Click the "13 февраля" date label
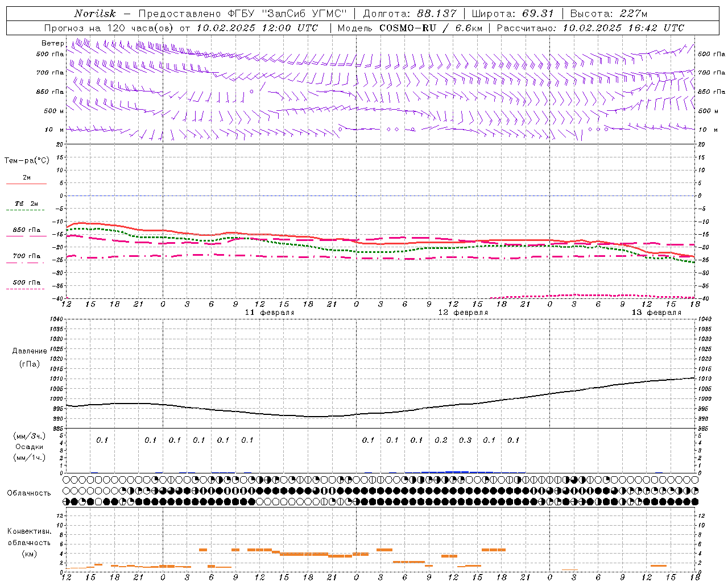 656,313
